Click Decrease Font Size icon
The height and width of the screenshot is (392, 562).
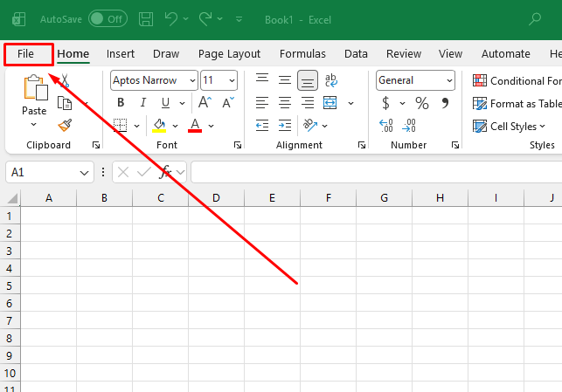tap(227, 102)
